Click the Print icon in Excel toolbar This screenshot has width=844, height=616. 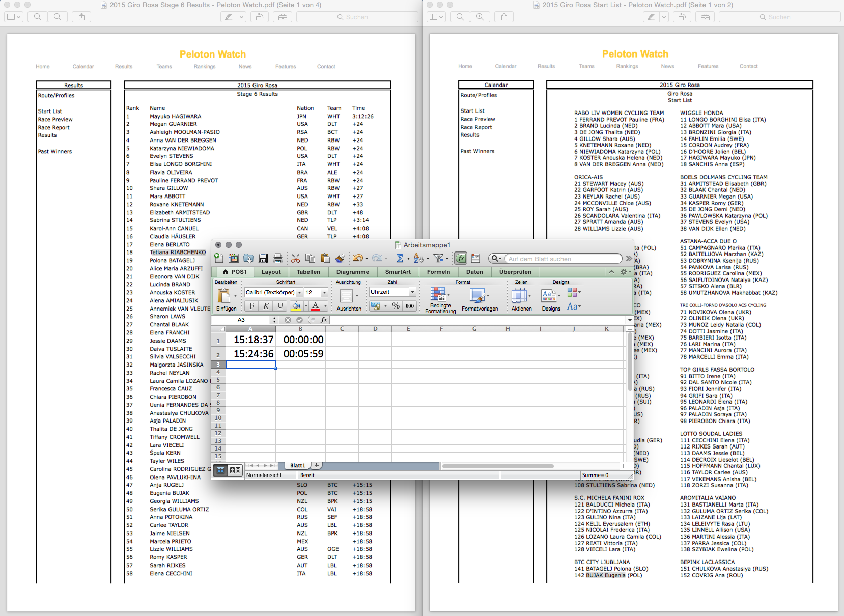pos(278,258)
